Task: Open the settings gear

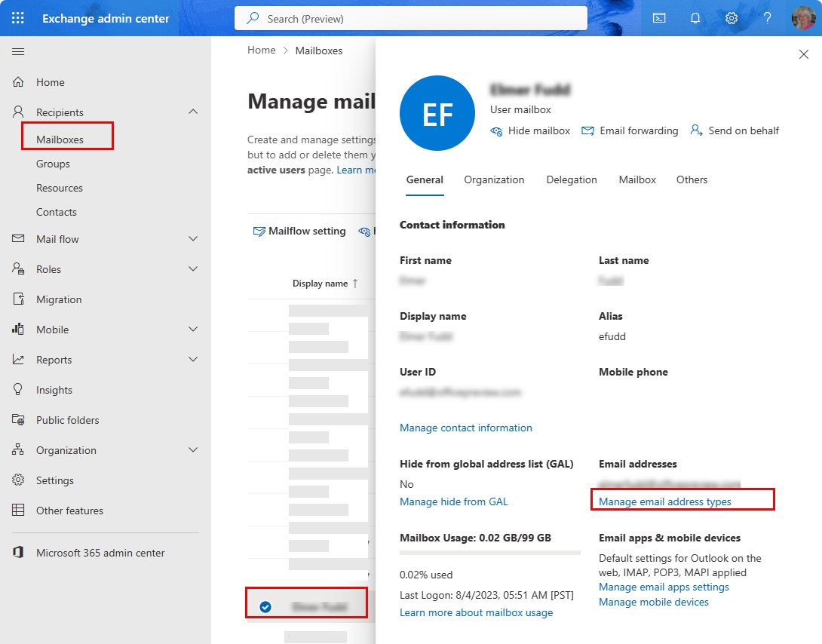Action: click(731, 17)
